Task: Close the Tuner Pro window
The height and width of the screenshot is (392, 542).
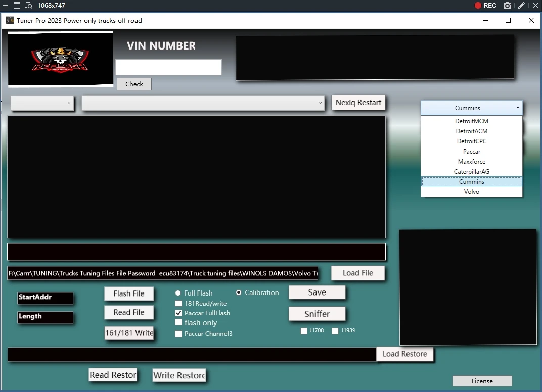Action: [x=531, y=20]
